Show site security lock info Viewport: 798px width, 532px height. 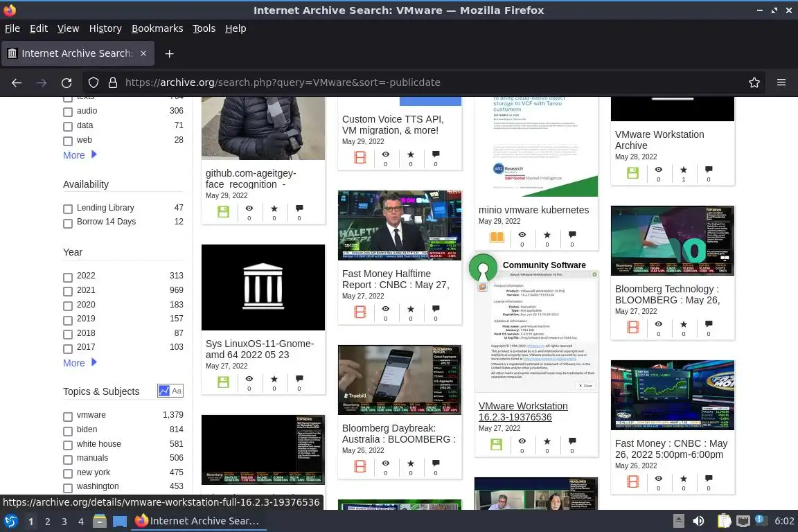click(113, 82)
